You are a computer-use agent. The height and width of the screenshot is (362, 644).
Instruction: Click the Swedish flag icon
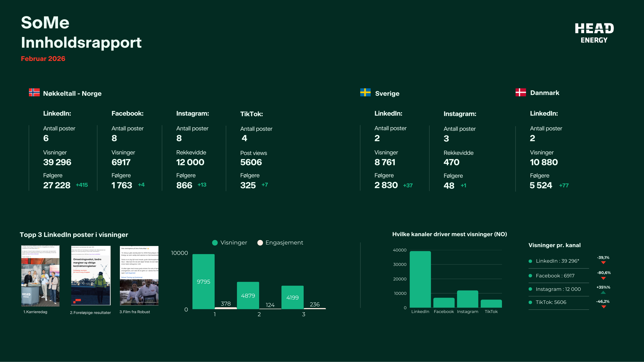click(365, 92)
